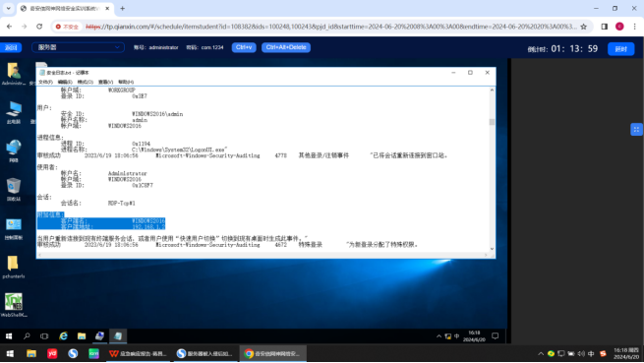Open Notepad's 查看(V) menu
The width and height of the screenshot is (644, 363).
point(105,82)
